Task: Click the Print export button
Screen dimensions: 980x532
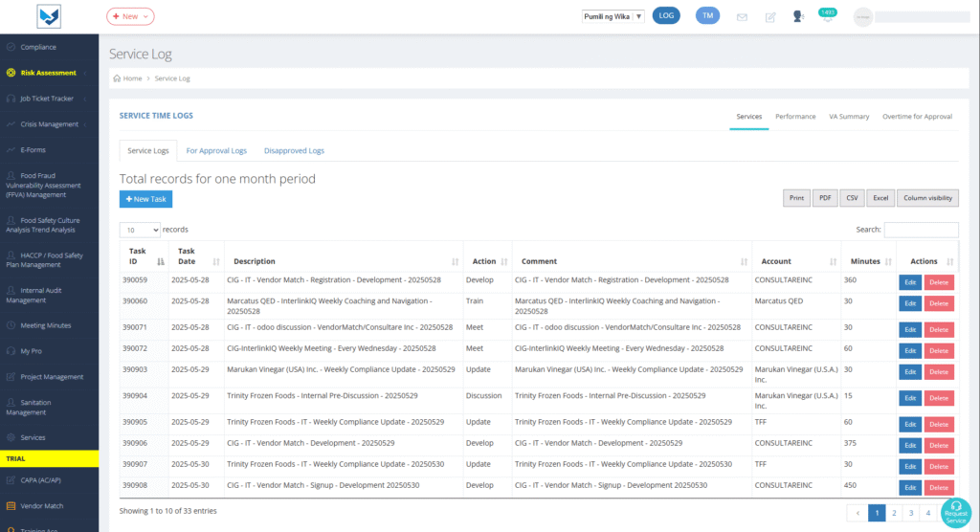Action: 796,198
